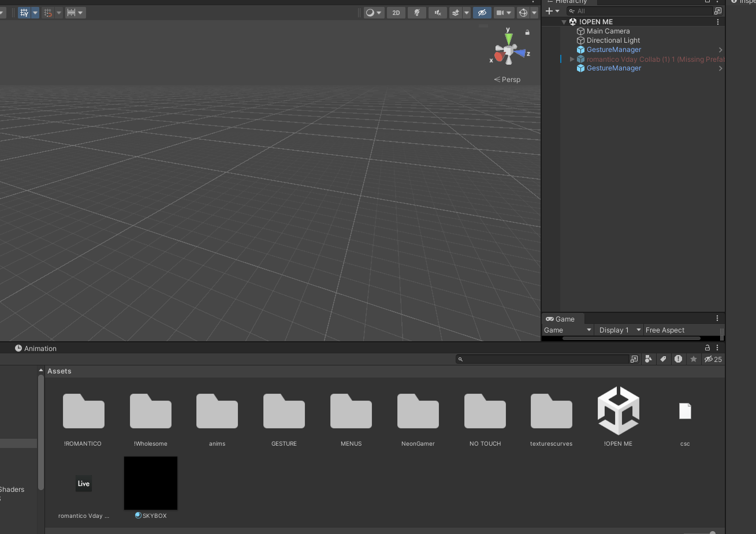
Task: Switch the Persp projection label
Action: click(x=507, y=80)
